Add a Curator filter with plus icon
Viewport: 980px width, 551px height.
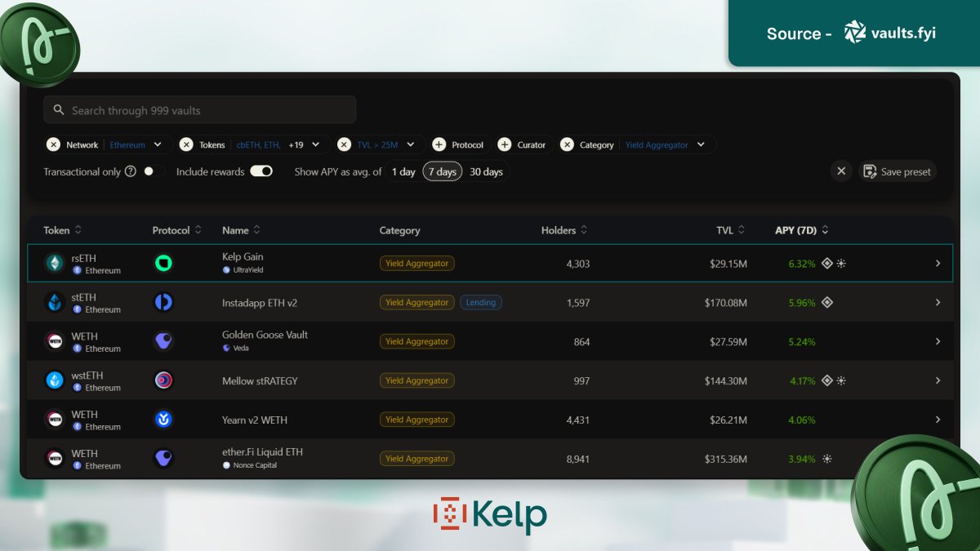click(504, 144)
